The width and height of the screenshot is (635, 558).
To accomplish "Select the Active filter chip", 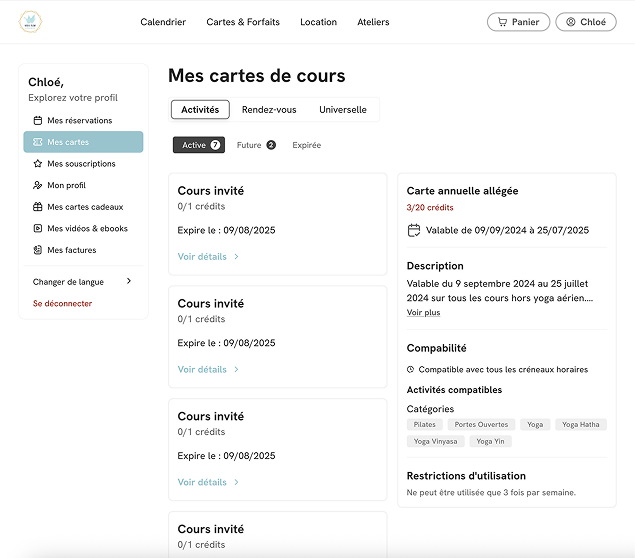I will point(199,145).
